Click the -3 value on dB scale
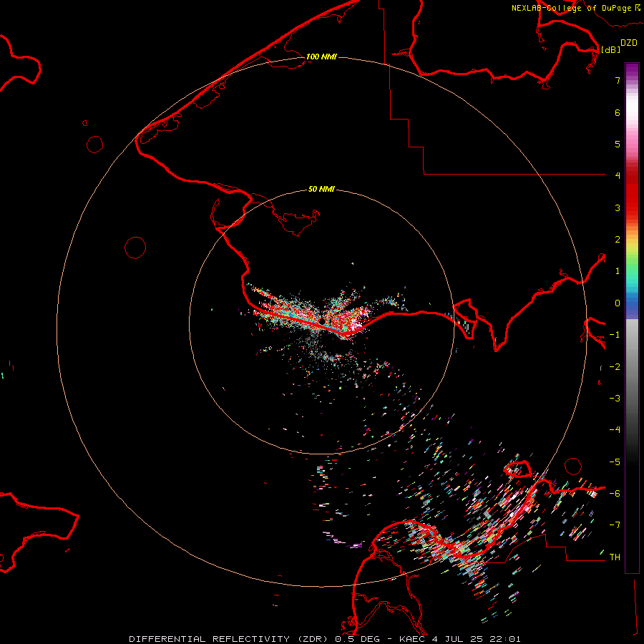The image size is (644, 644). pyautogui.click(x=615, y=399)
